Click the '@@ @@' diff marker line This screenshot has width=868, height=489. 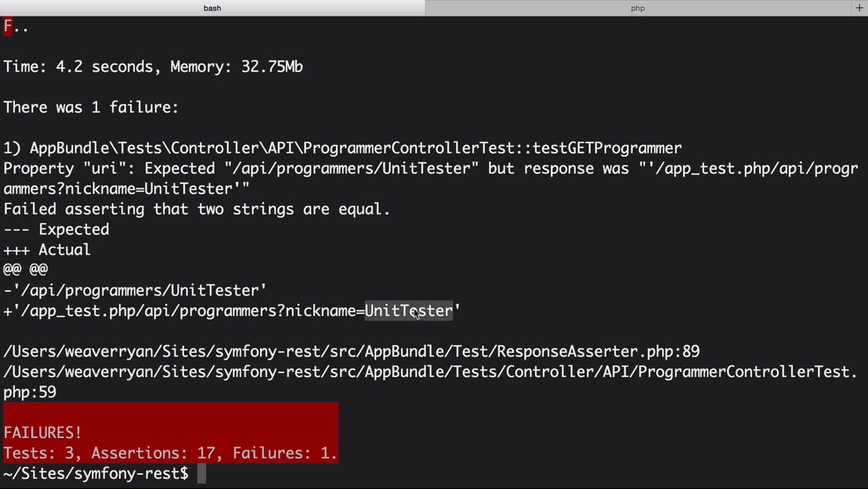pyautogui.click(x=25, y=270)
